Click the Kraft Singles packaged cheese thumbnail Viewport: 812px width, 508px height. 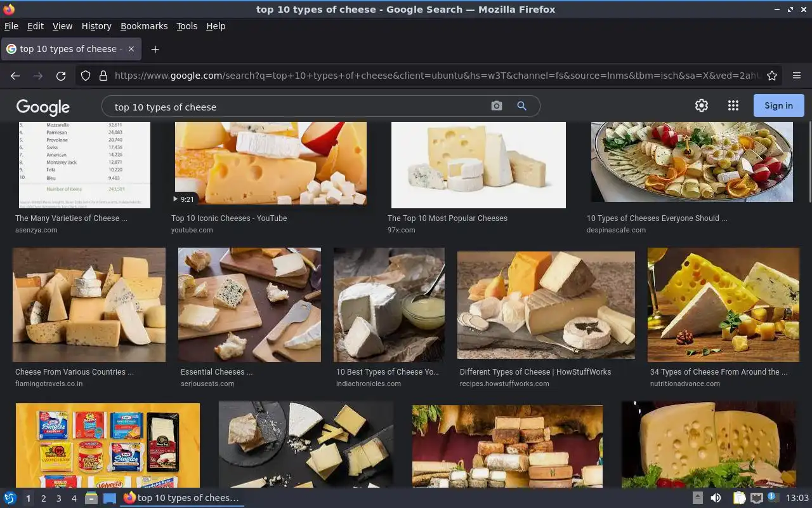(x=108, y=445)
